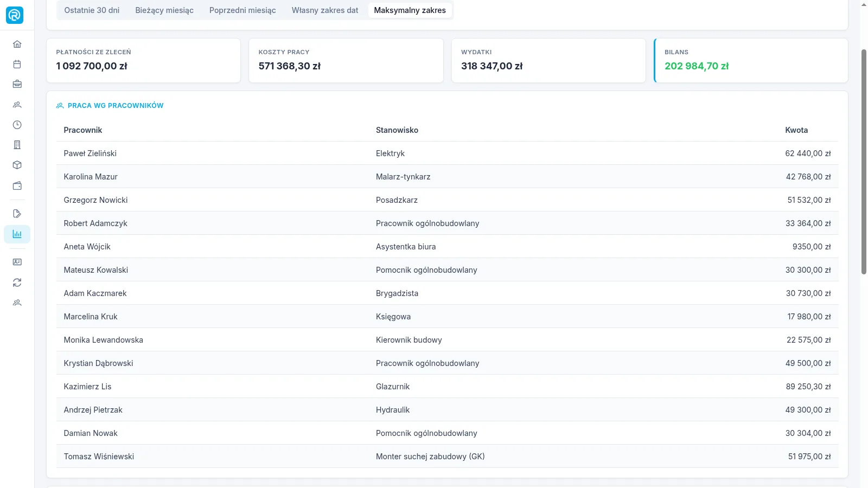
Task: Switch to Poprzedni miesiąc range
Action: (x=242, y=10)
